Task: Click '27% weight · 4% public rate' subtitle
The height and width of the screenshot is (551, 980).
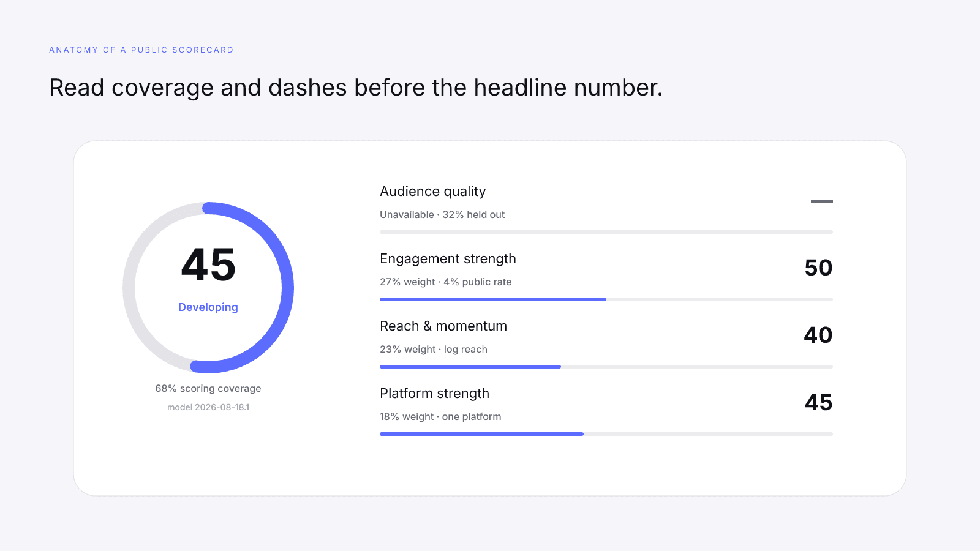Action: [x=446, y=282]
